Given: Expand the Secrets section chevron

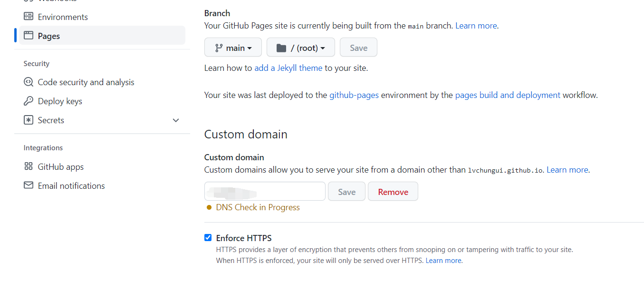Looking at the screenshot, I should tap(176, 120).
